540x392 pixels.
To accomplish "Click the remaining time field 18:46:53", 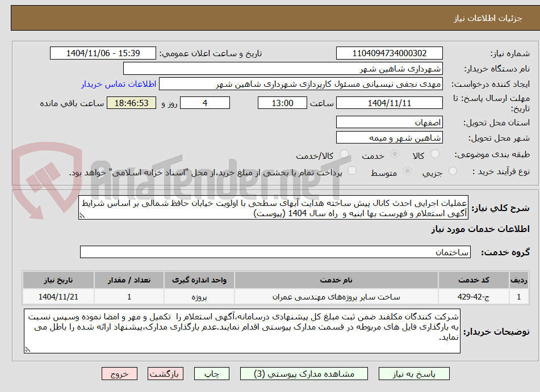I will pyautogui.click(x=131, y=103).
